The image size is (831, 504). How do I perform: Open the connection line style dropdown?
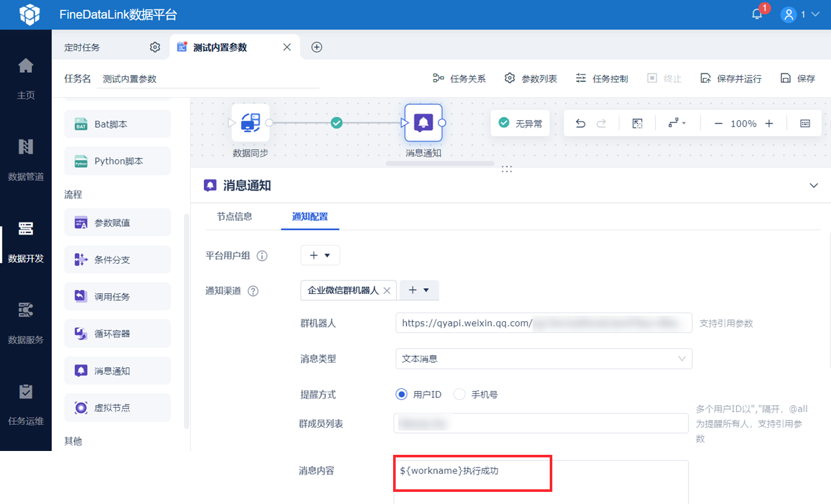(x=677, y=123)
